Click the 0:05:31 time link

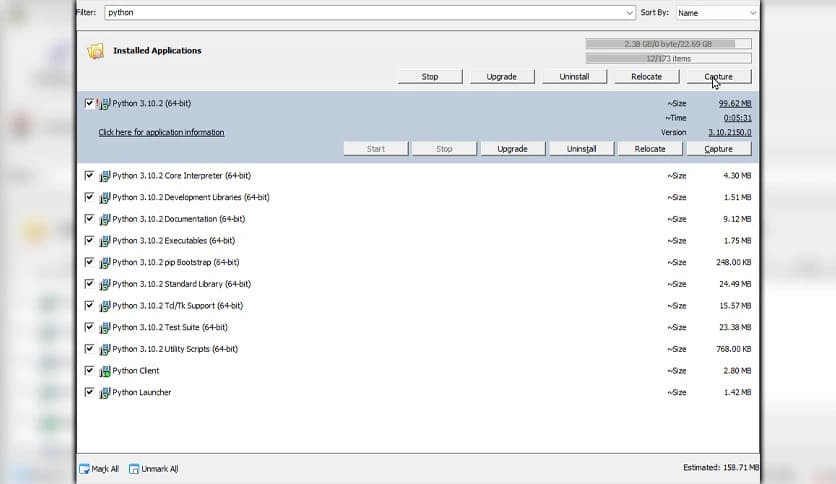[737, 118]
